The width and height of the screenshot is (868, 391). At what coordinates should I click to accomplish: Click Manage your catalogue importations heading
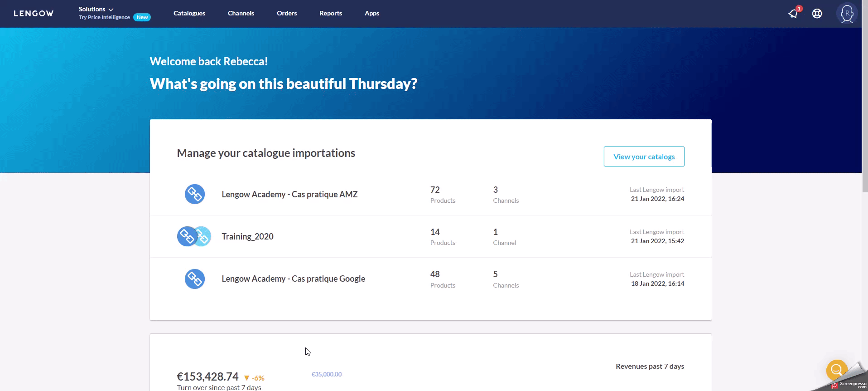[x=266, y=153]
